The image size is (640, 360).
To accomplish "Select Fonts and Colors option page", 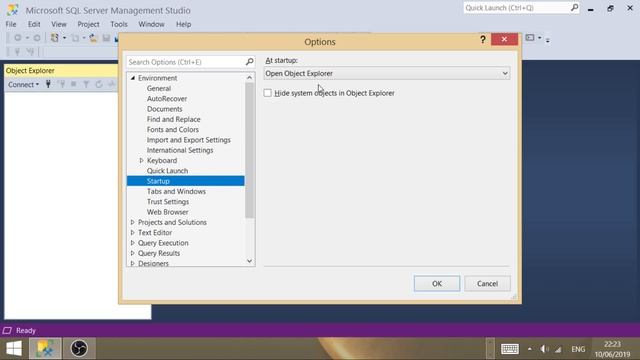I will click(x=173, y=129).
